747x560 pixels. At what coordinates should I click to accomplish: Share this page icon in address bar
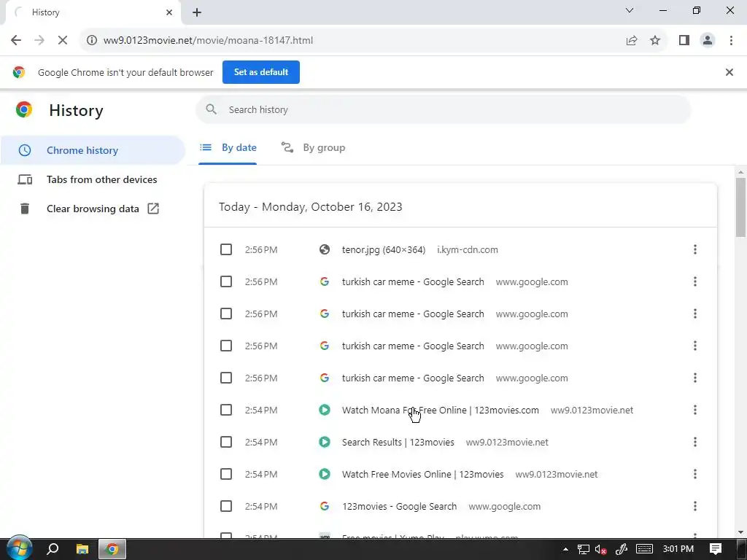pyautogui.click(x=632, y=41)
